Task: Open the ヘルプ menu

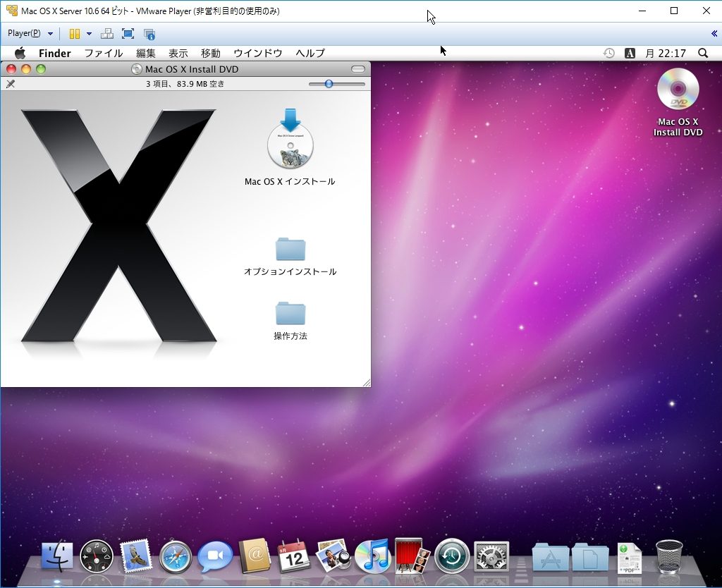Action: point(310,54)
